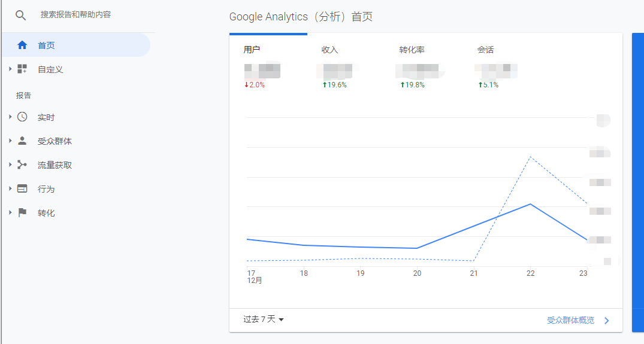Click the 实时 clock icon
644x344 pixels.
22,117
